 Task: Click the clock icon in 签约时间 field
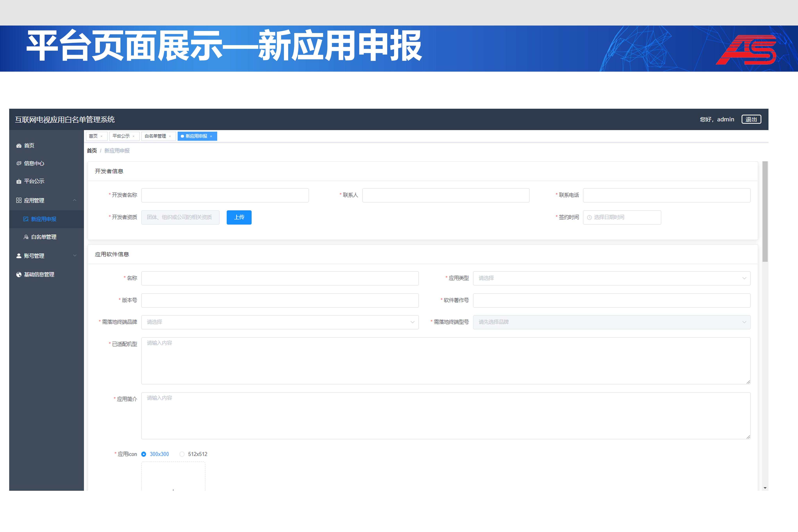click(x=589, y=217)
